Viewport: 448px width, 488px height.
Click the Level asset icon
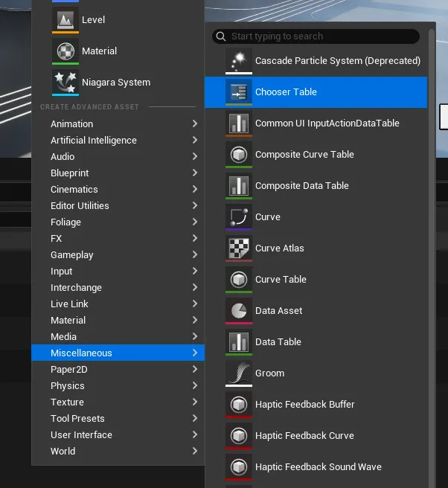(65, 20)
